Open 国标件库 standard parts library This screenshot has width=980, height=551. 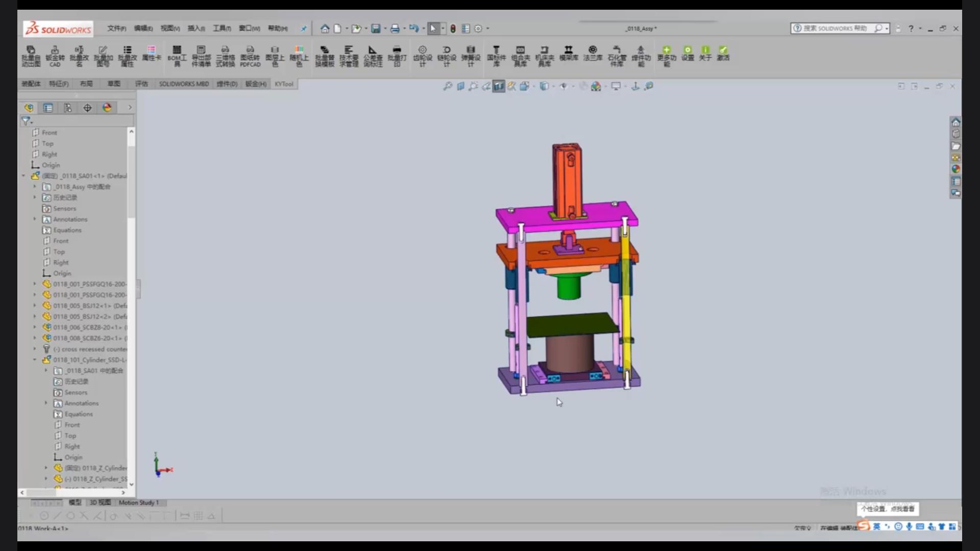click(496, 56)
